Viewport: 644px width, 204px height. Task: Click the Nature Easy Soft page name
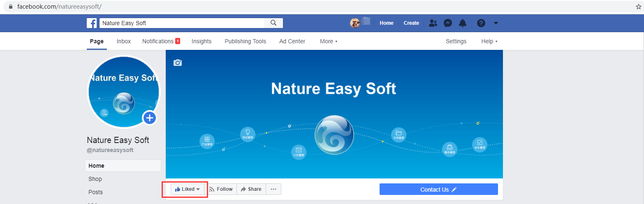point(118,140)
